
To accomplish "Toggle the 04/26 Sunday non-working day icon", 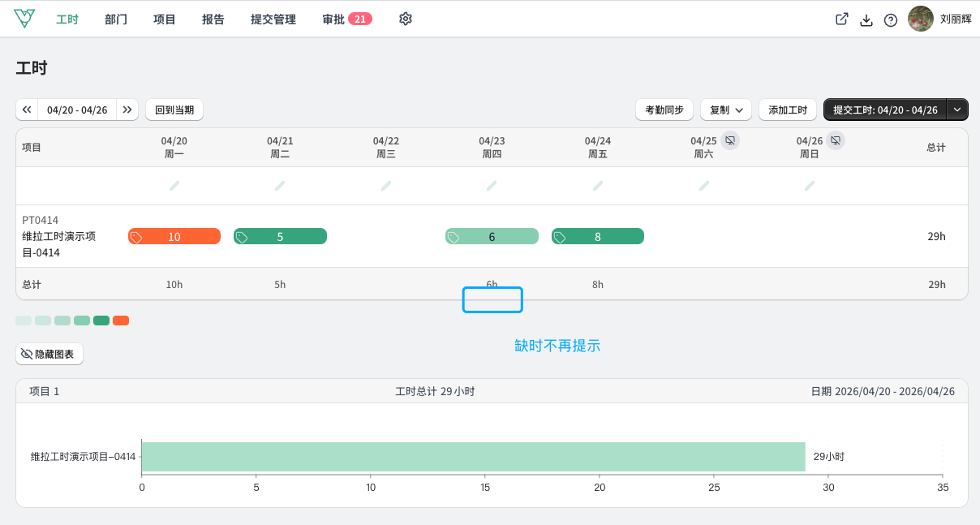I will point(836,140).
